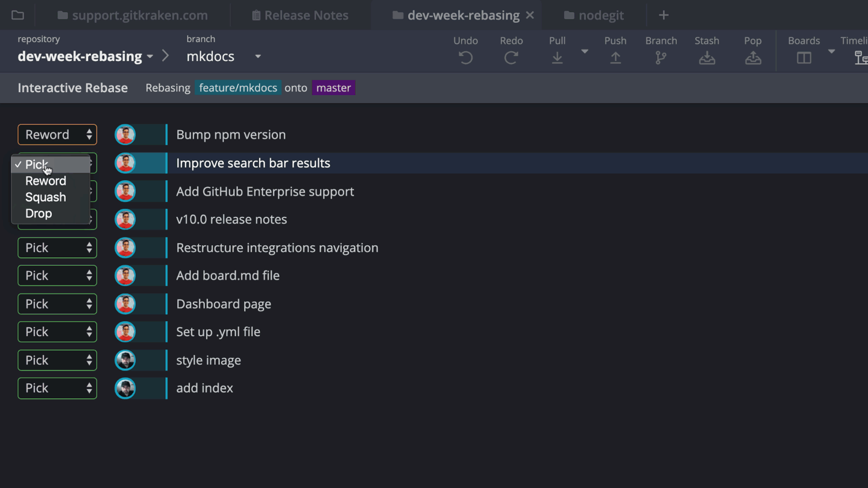Open the folder icon in the tab bar

tap(17, 15)
